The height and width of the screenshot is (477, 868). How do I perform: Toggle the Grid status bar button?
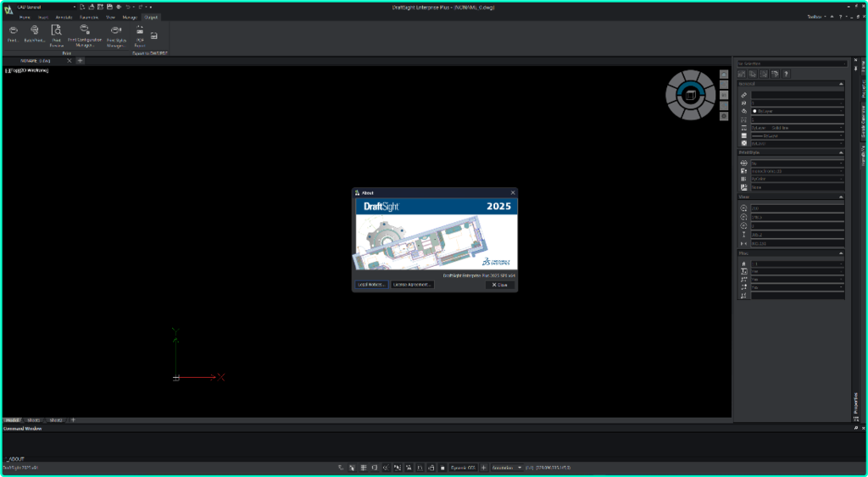[364, 468]
